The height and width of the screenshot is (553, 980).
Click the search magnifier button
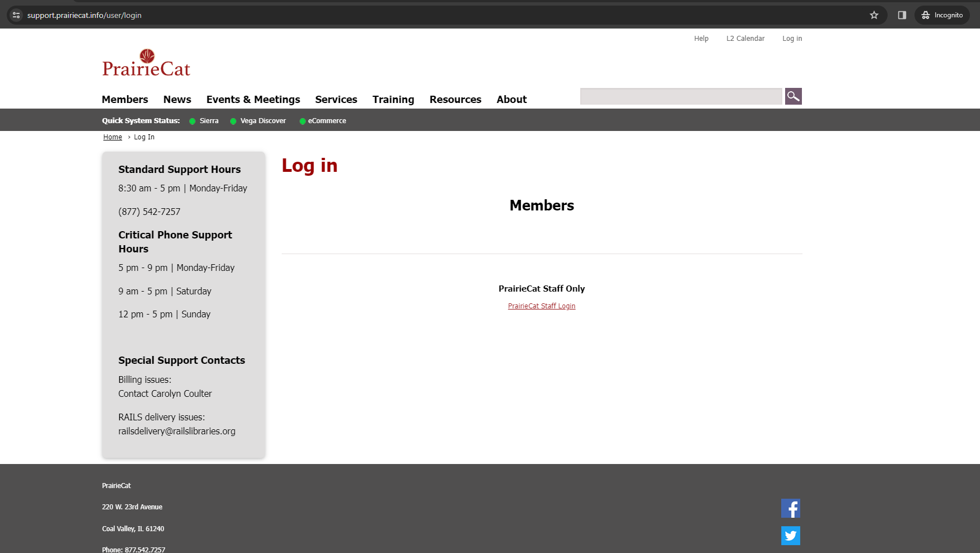pos(793,96)
